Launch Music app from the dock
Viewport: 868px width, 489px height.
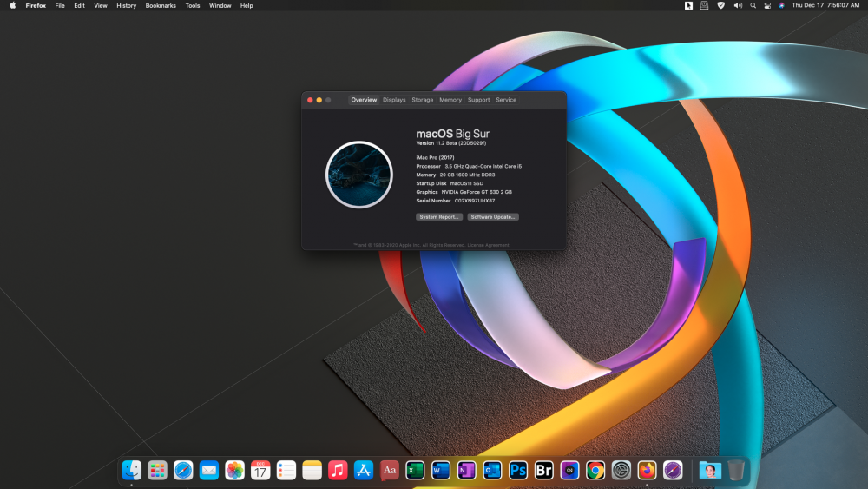coord(338,470)
